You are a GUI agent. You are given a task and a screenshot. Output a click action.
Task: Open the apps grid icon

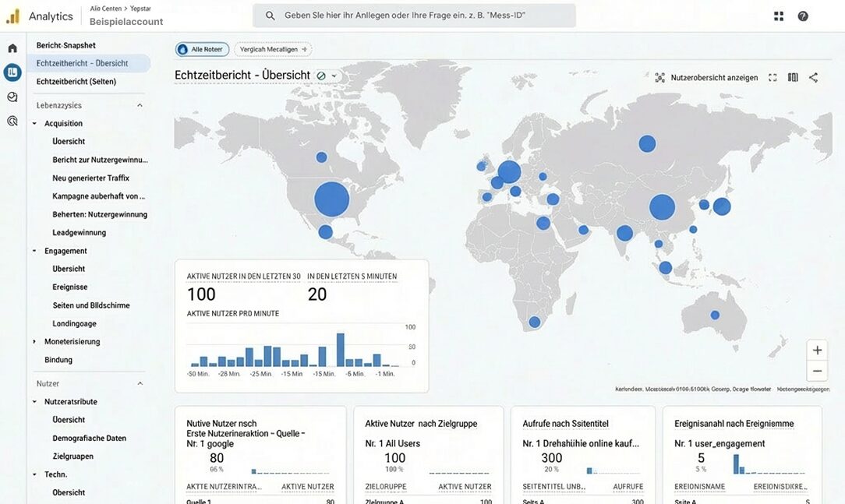tap(778, 16)
